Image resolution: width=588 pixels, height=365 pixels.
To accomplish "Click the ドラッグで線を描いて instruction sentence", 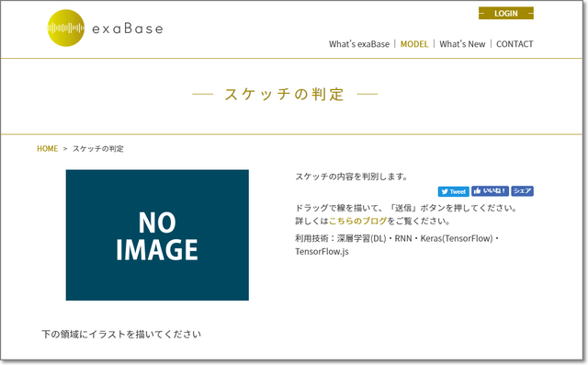I will pos(406,208).
